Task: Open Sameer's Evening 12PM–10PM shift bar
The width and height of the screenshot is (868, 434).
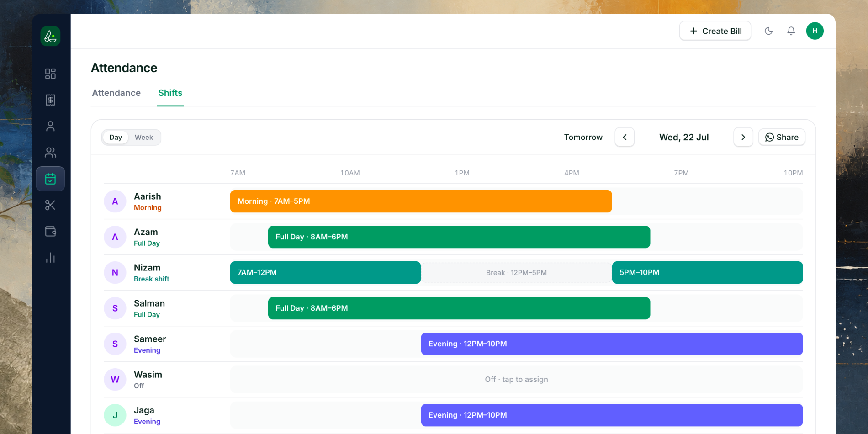Action: [x=612, y=344]
